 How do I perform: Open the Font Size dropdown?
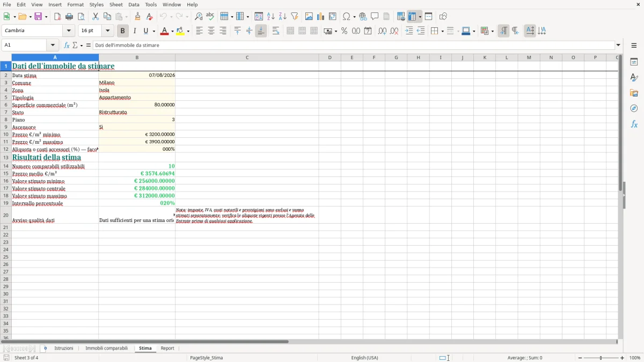click(x=107, y=31)
